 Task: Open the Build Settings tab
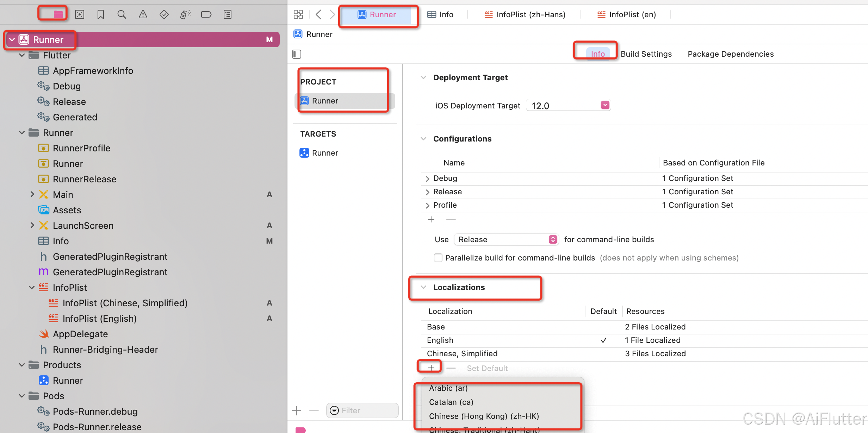[646, 54]
